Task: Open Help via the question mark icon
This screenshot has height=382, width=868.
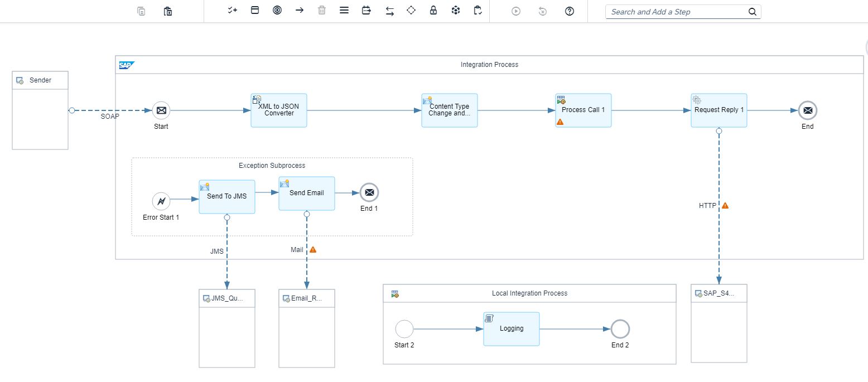Action: coord(570,10)
